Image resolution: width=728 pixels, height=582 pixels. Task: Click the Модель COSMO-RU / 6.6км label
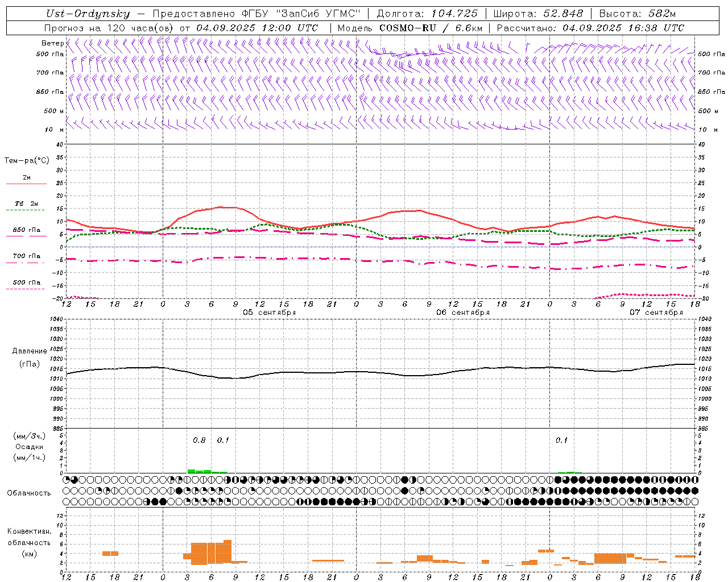[410, 28]
